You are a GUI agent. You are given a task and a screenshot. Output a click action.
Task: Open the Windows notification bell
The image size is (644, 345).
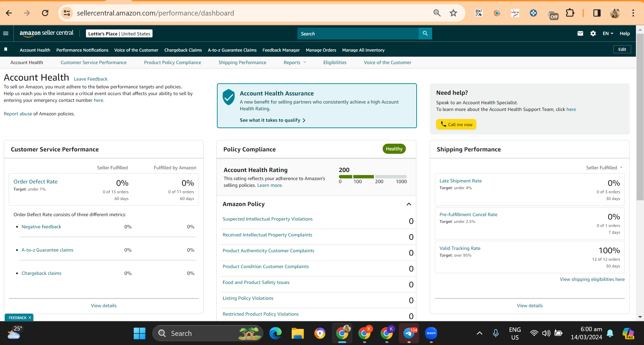pos(610,334)
